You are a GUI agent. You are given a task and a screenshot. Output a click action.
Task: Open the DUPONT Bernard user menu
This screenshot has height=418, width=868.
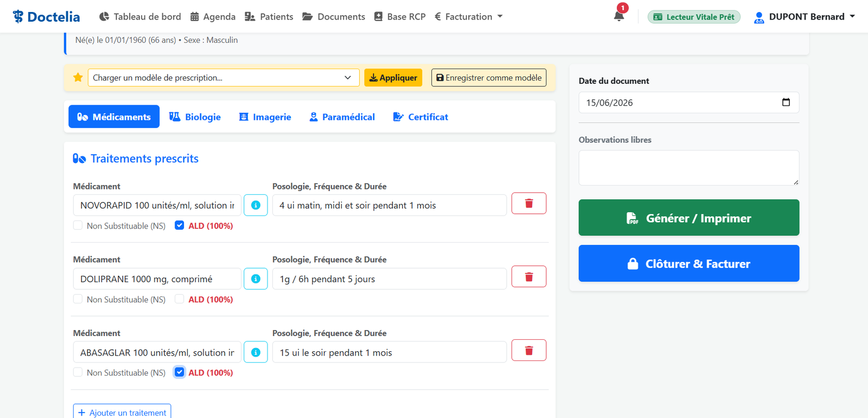(805, 17)
